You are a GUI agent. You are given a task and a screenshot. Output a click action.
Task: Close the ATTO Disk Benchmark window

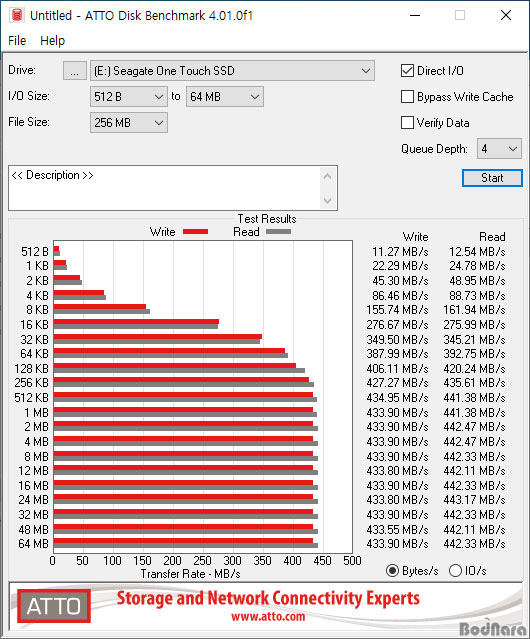pyautogui.click(x=506, y=15)
